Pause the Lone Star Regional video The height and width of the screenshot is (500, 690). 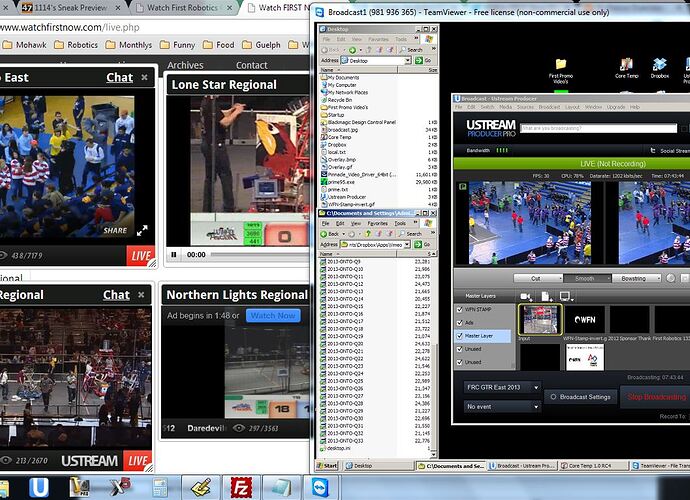pyautogui.click(x=174, y=254)
